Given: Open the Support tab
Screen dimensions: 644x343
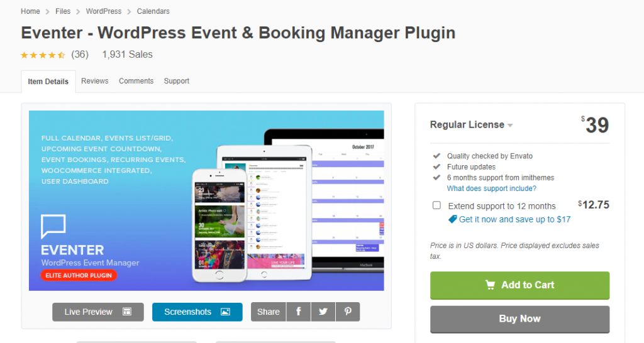Looking at the screenshot, I should click(177, 81).
